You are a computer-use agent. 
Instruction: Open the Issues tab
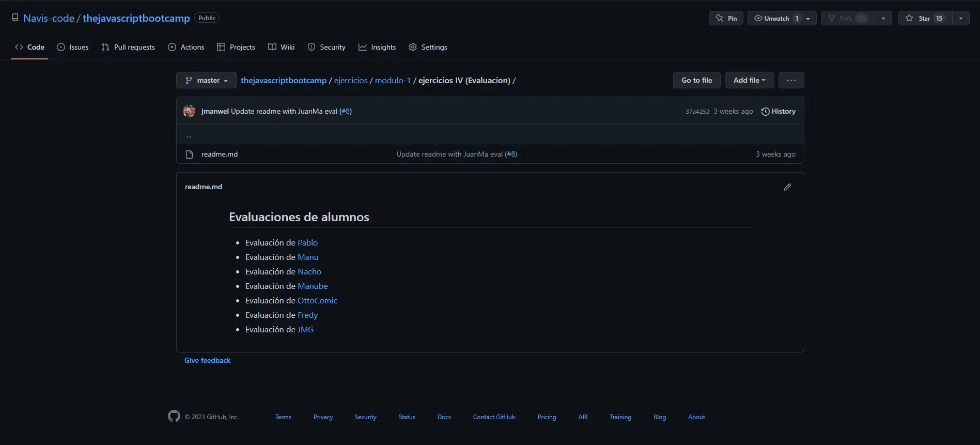click(x=73, y=47)
